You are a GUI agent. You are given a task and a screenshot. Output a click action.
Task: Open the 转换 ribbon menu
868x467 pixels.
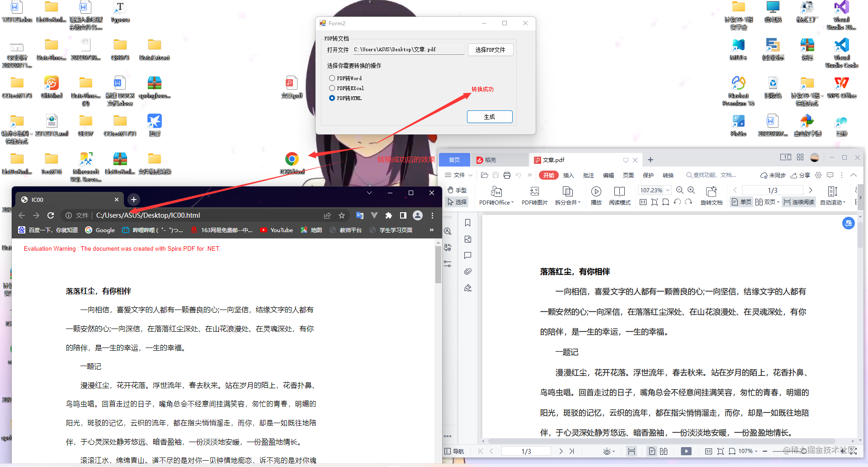click(668, 175)
